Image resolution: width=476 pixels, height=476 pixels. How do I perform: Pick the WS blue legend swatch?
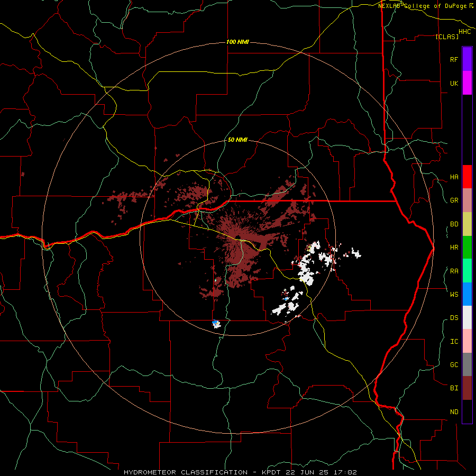(x=467, y=294)
